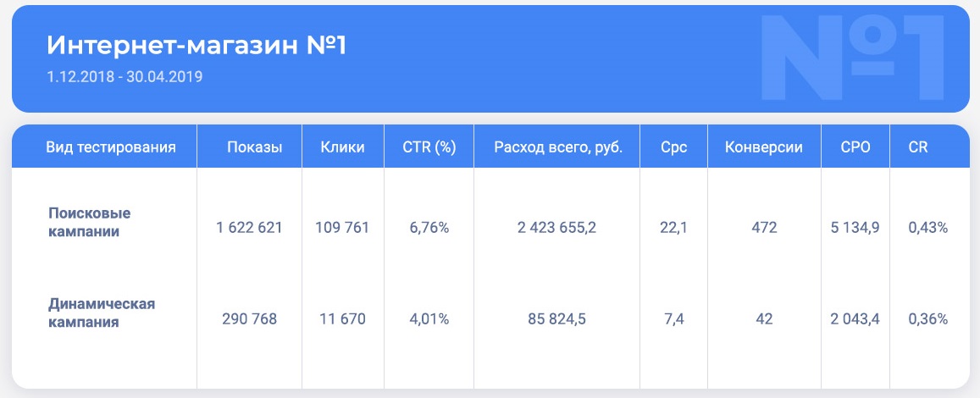Click the "Вид тестирования" column header

[x=111, y=147]
